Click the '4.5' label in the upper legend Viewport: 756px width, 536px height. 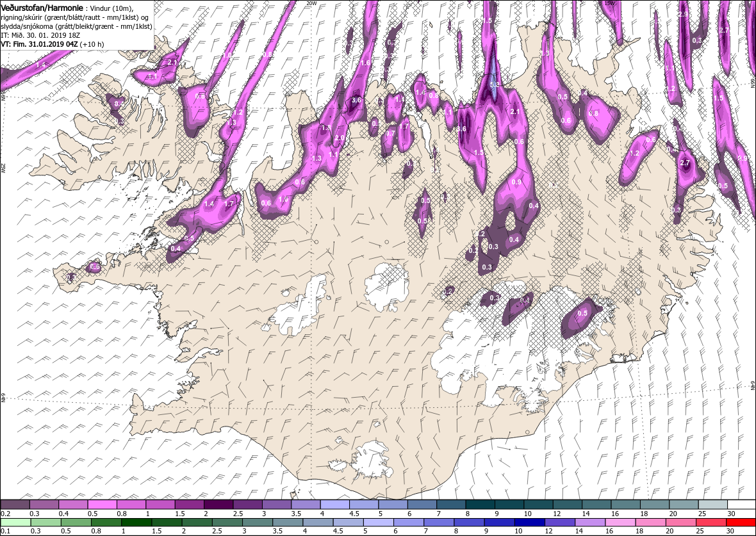click(355, 514)
